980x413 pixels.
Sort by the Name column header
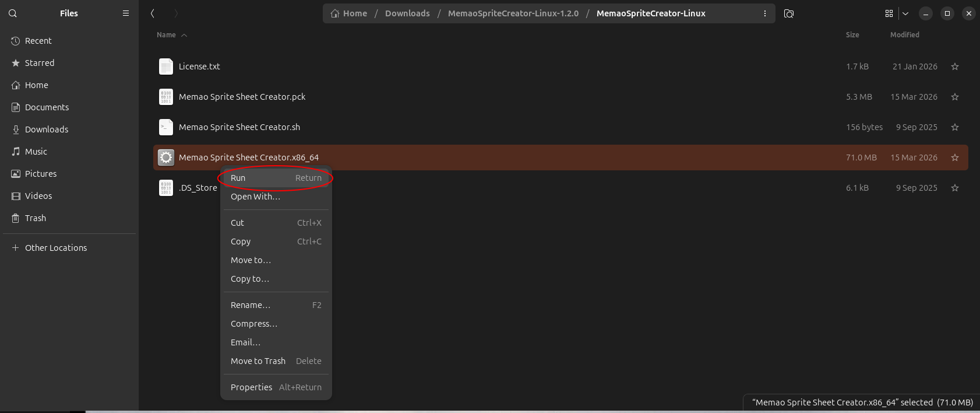tap(172, 35)
